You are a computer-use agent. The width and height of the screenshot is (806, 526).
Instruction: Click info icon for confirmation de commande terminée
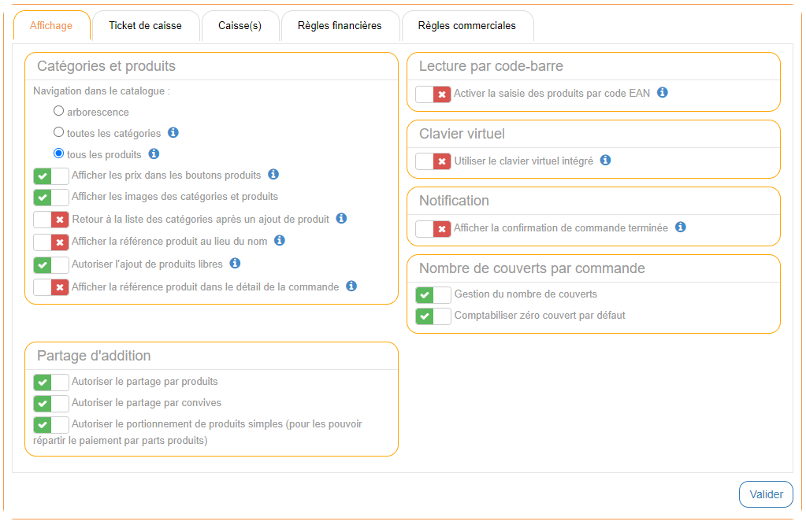pyautogui.click(x=680, y=228)
